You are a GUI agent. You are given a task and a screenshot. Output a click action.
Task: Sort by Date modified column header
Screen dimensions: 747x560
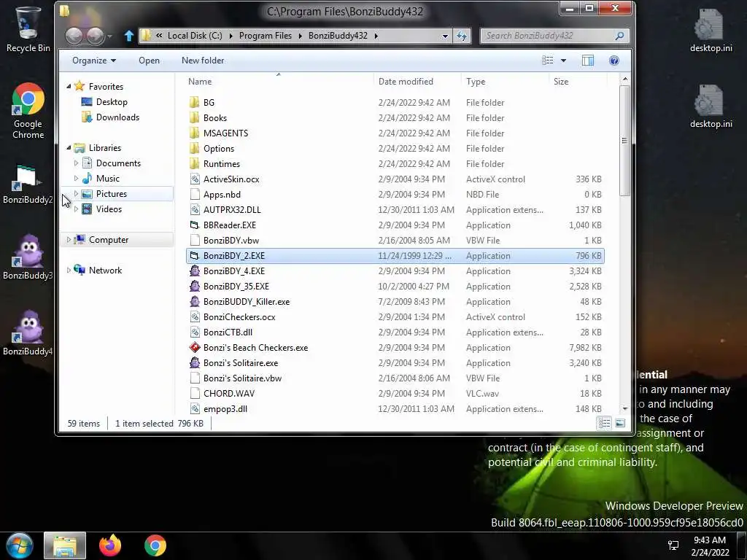pos(417,82)
